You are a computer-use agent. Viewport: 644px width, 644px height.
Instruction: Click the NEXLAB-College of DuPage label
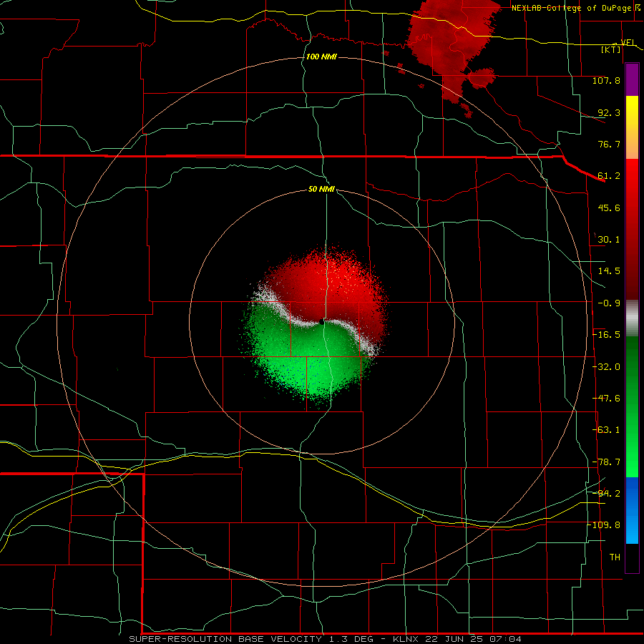click(573, 8)
